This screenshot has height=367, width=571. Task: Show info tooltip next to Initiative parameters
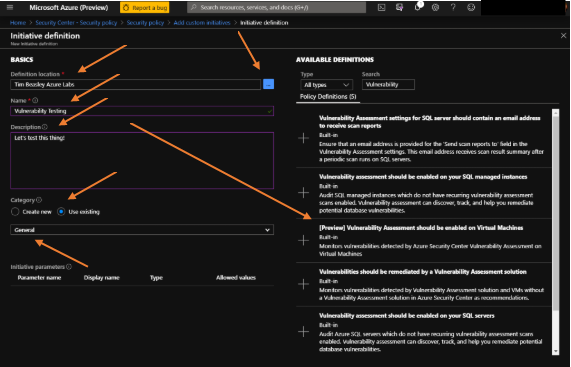tap(69, 267)
